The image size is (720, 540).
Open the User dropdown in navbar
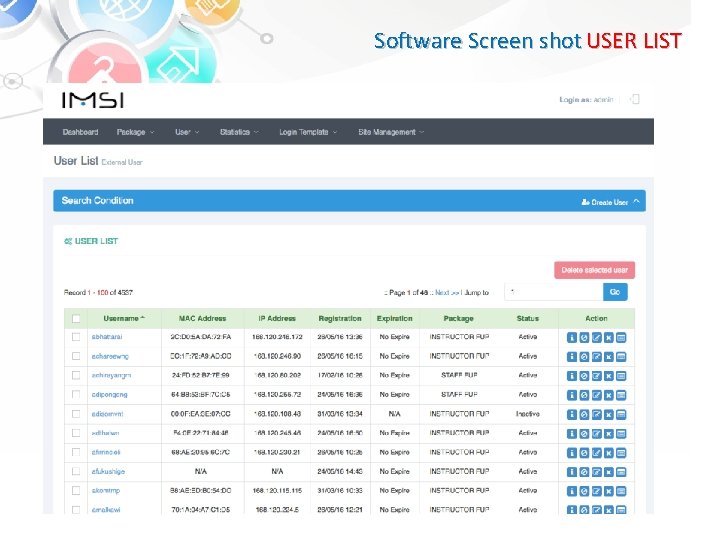[187, 132]
